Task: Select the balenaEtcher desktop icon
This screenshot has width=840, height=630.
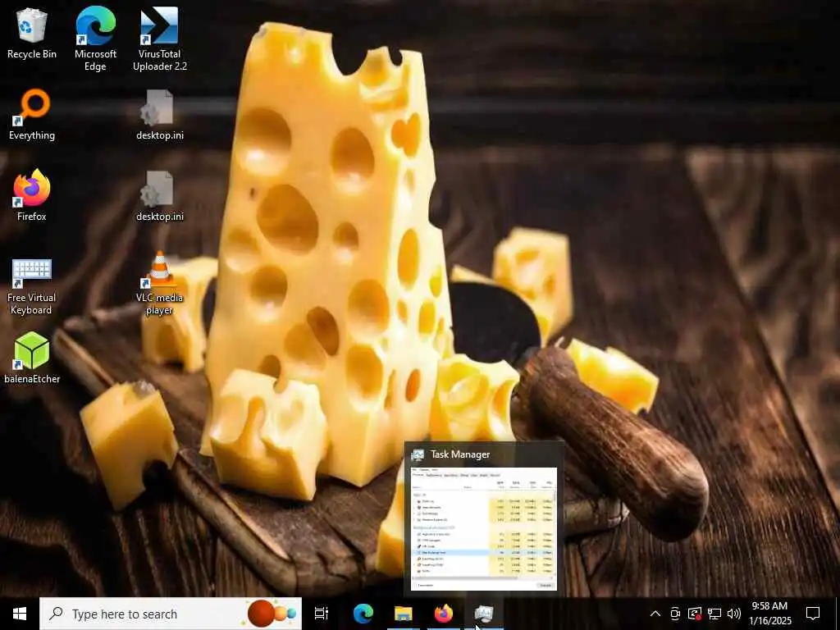Action: pos(32,358)
